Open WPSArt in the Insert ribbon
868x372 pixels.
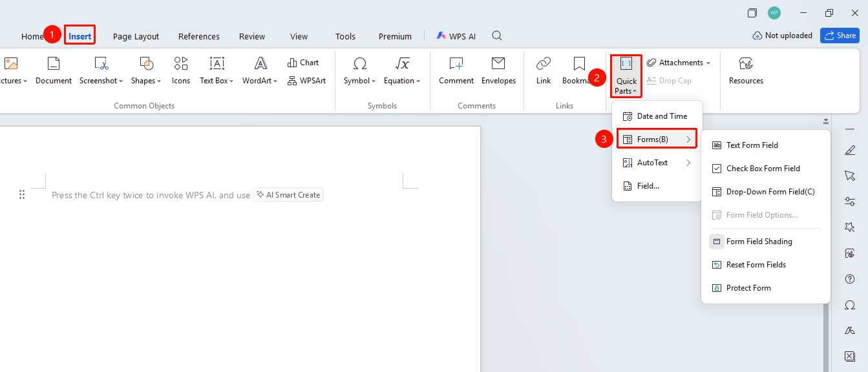(x=306, y=81)
